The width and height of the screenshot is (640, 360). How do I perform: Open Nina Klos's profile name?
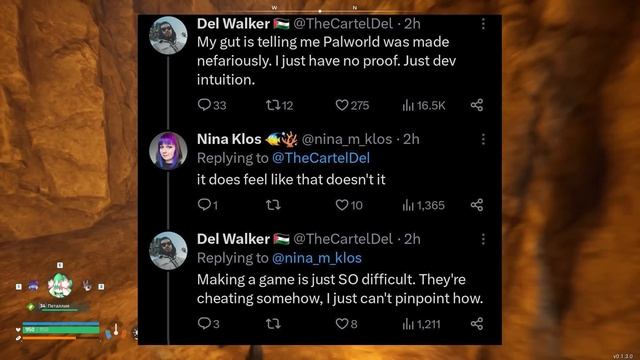(x=229, y=139)
